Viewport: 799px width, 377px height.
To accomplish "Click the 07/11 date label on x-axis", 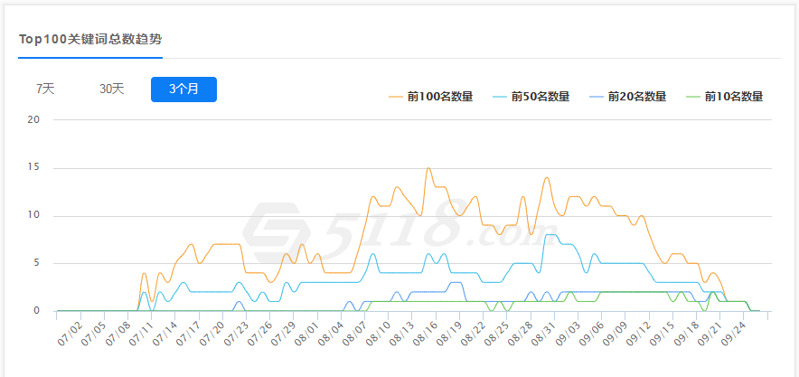I will [x=140, y=333].
